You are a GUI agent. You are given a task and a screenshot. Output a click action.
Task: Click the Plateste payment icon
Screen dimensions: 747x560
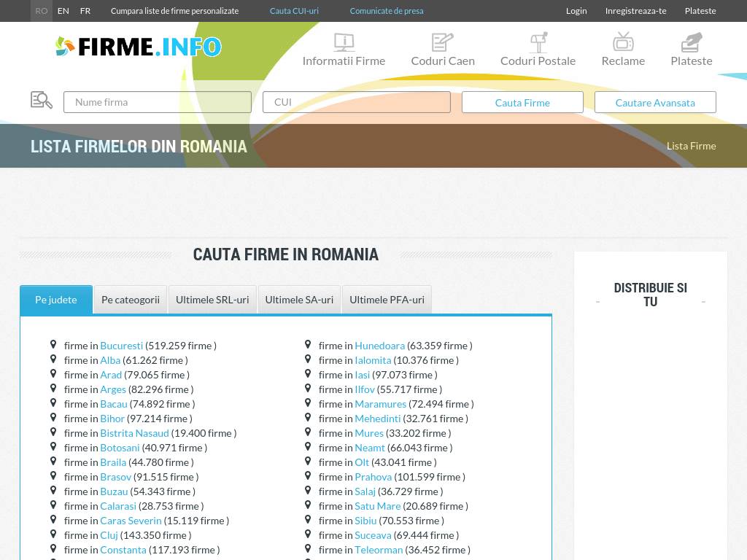click(691, 42)
